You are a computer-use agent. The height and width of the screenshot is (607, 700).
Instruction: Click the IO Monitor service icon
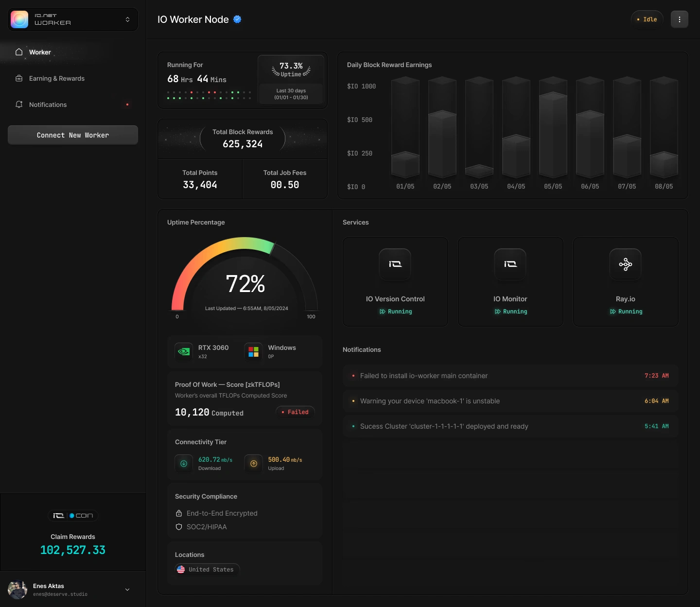(x=510, y=264)
